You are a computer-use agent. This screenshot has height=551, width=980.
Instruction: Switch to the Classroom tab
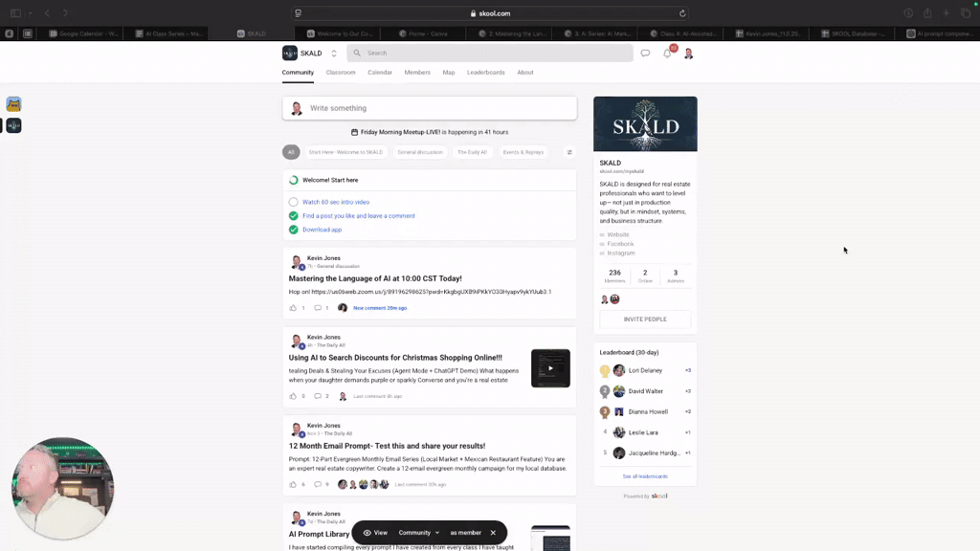(x=341, y=73)
